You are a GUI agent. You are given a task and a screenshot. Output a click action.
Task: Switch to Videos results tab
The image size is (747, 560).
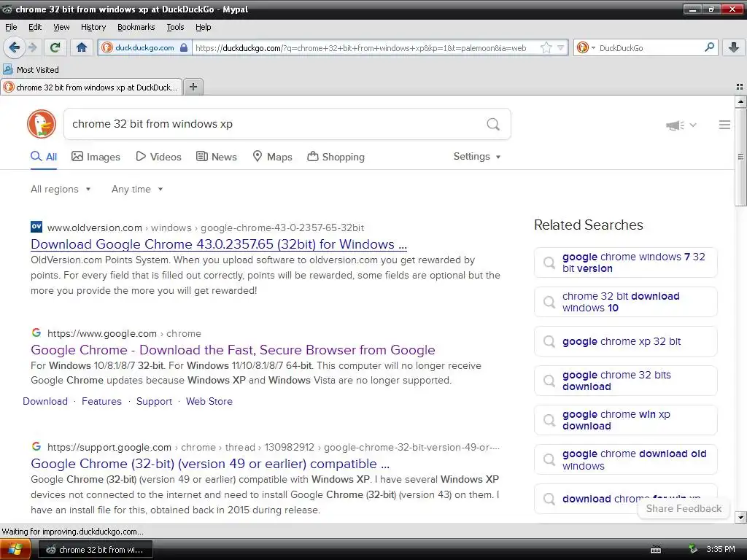pos(158,157)
